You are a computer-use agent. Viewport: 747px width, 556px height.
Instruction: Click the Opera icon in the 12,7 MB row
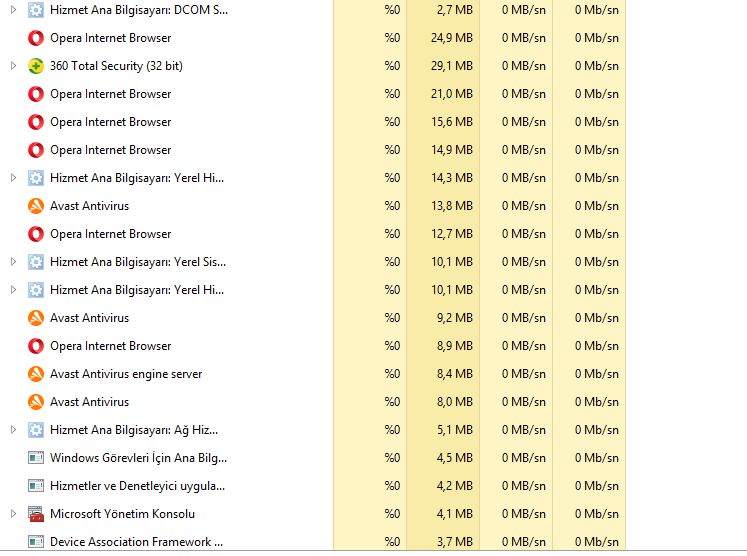(36, 234)
